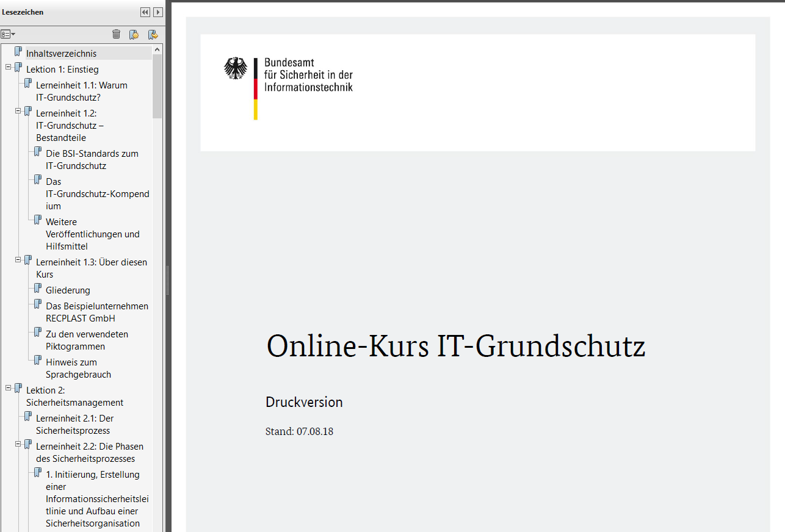The width and height of the screenshot is (785, 532).
Task: Open Lerneinheit 2.2: Die Phasen des Sicherheitsprozesses
Action: coord(90,453)
